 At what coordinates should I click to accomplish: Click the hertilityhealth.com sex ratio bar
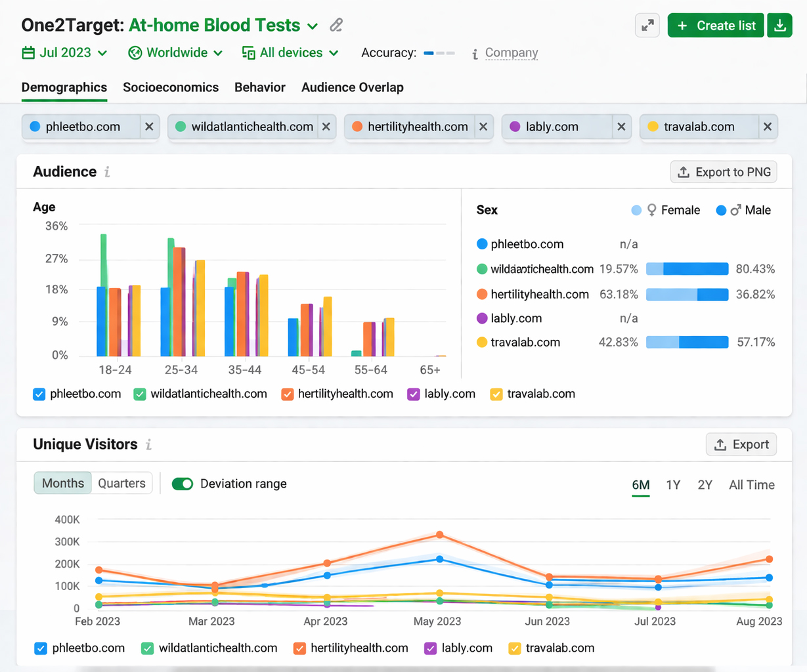(687, 295)
